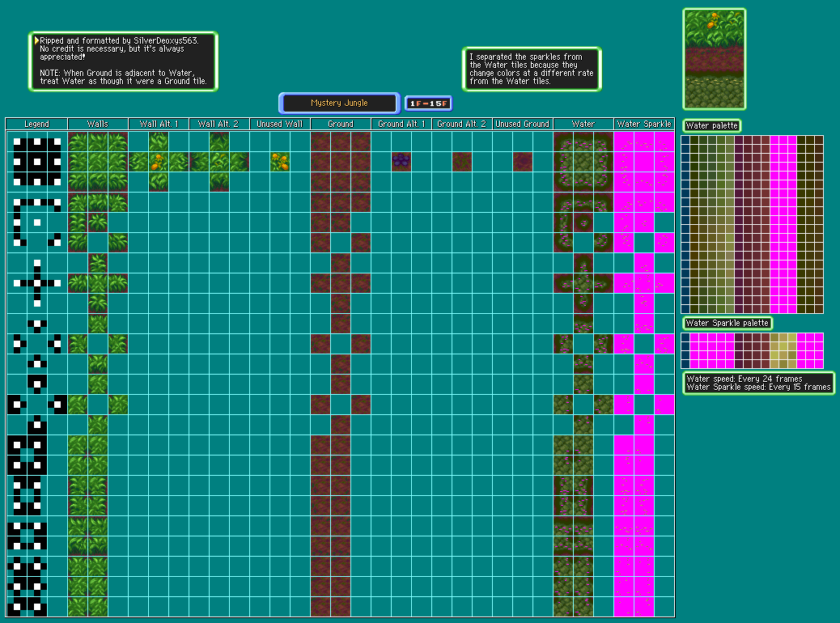The image size is (840, 623).
Task: Select the Water Sparkle palette label
Action: pyautogui.click(x=728, y=323)
